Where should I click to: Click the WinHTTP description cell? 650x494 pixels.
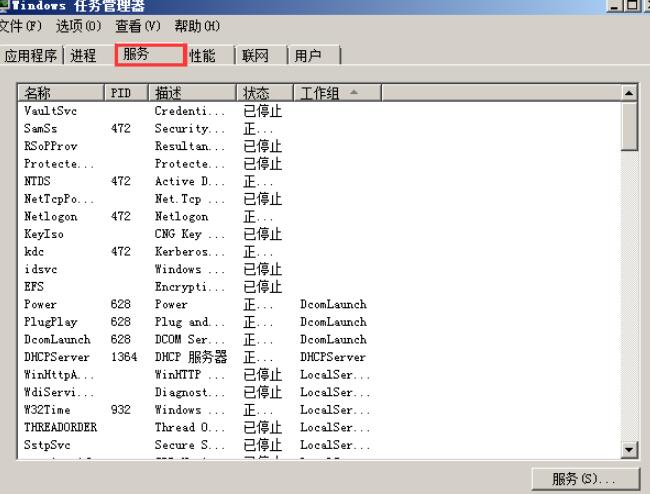tap(190, 375)
